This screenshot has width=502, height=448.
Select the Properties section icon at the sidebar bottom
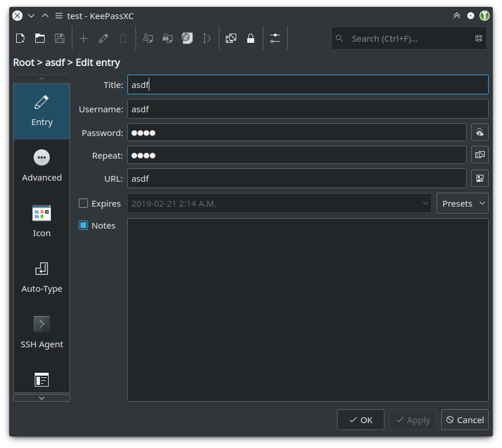pos(42,380)
